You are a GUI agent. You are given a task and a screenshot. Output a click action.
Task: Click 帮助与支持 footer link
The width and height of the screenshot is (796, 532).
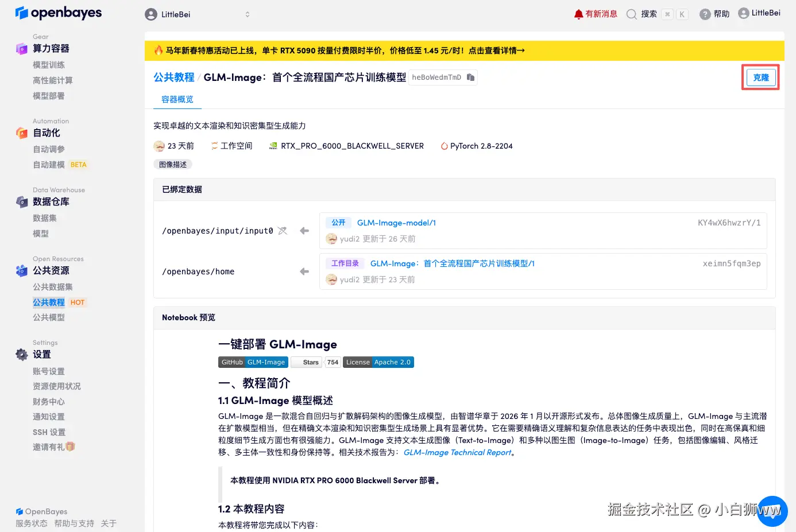74,523
